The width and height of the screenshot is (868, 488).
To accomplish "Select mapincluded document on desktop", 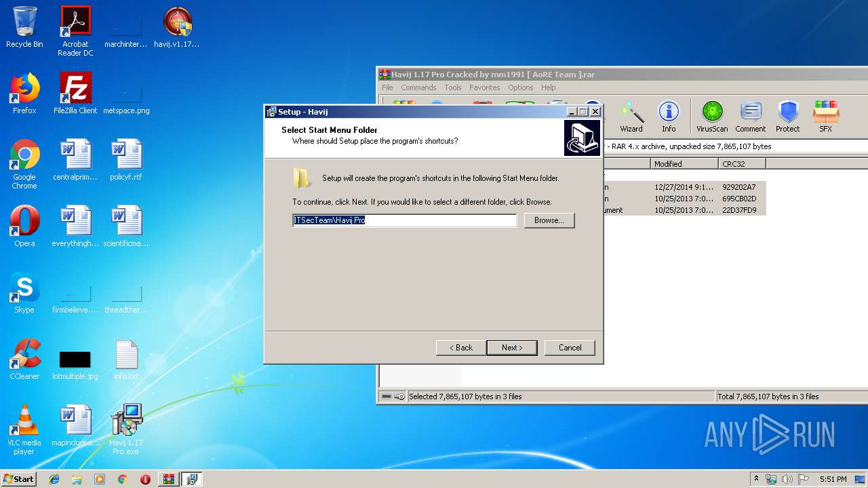I will [x=75, y=426].
